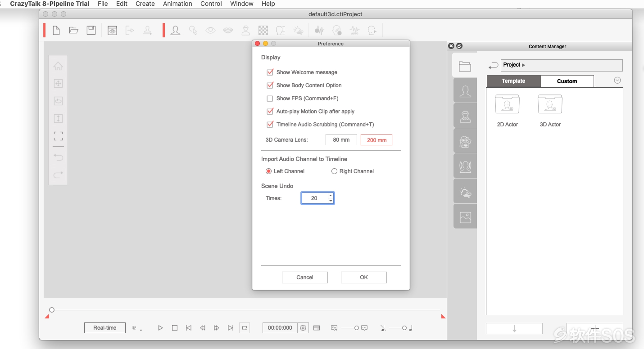644x349 pixels.
Task: Click the redo arrow in left toolbar
Action: [58, 174]
